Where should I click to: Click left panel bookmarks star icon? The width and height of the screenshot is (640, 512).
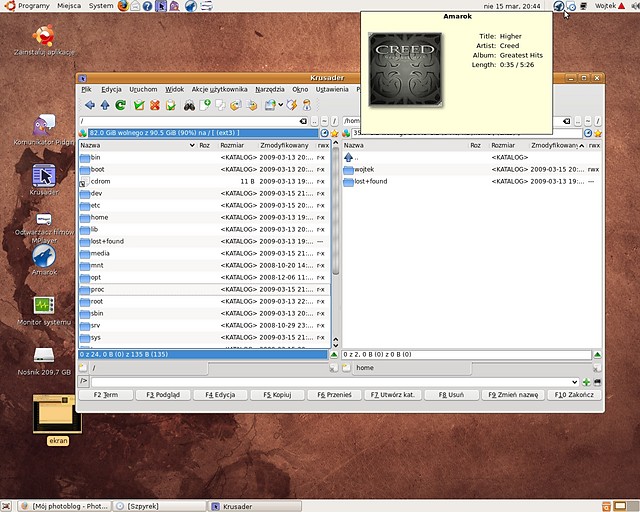point(334,134)
